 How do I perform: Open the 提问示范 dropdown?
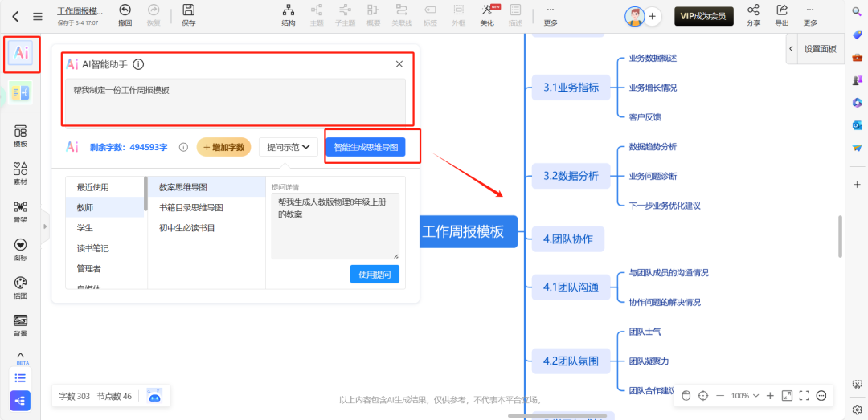point(289,147)
